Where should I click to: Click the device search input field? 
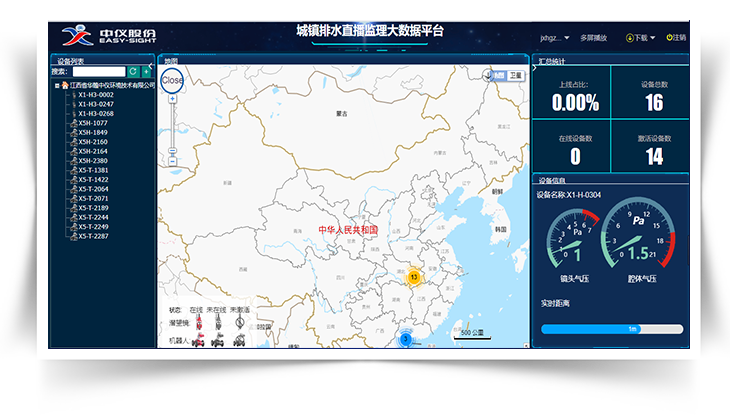point(97,72)
